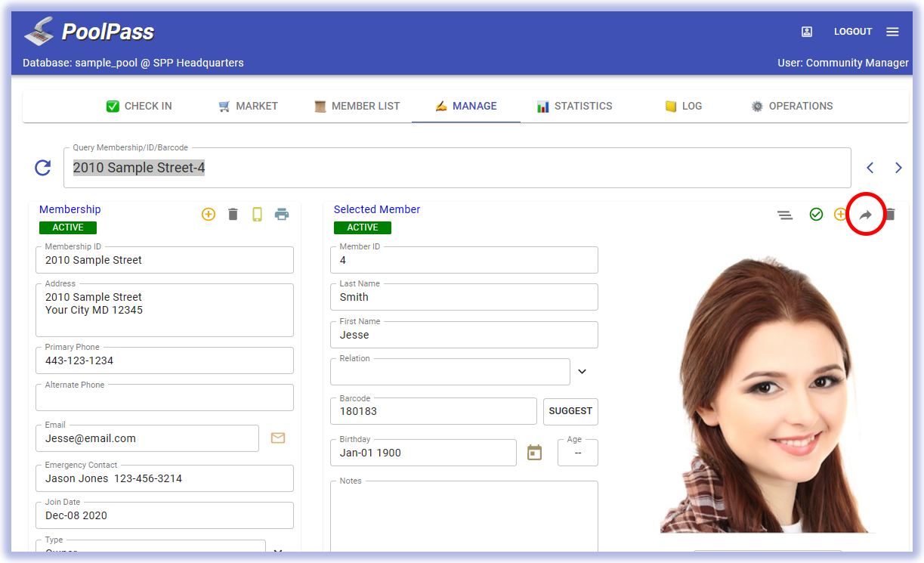924x563 pixels.
Task: Add a new member with the orange plus icon
Action: [840, 215]
